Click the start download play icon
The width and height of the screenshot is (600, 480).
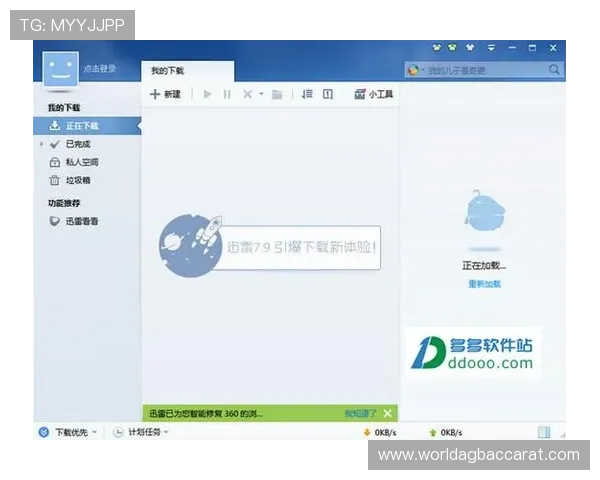[207, 94]
